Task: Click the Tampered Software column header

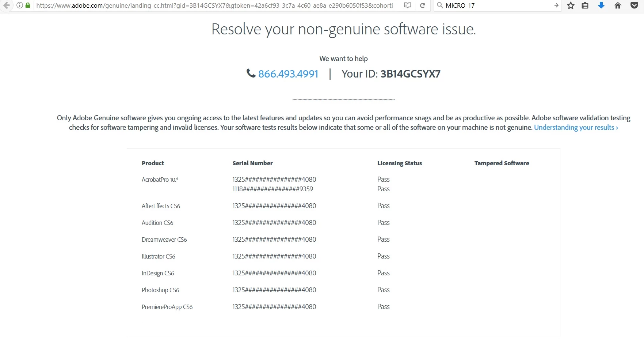Action: pos(502,163)
